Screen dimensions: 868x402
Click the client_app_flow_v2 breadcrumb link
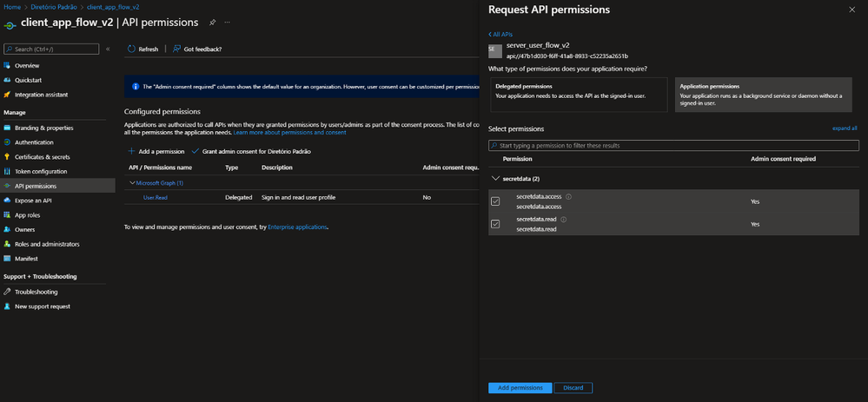pos(113,7)
